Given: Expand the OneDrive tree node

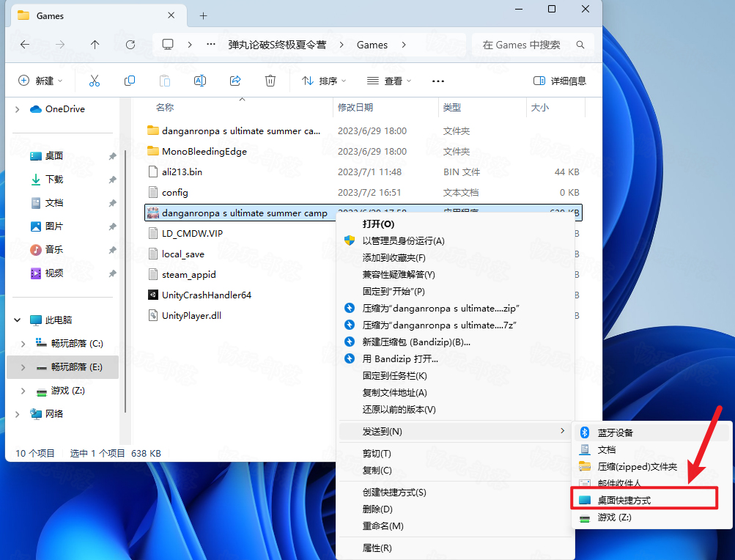Looking at the screenshot, I should (18, 109).
